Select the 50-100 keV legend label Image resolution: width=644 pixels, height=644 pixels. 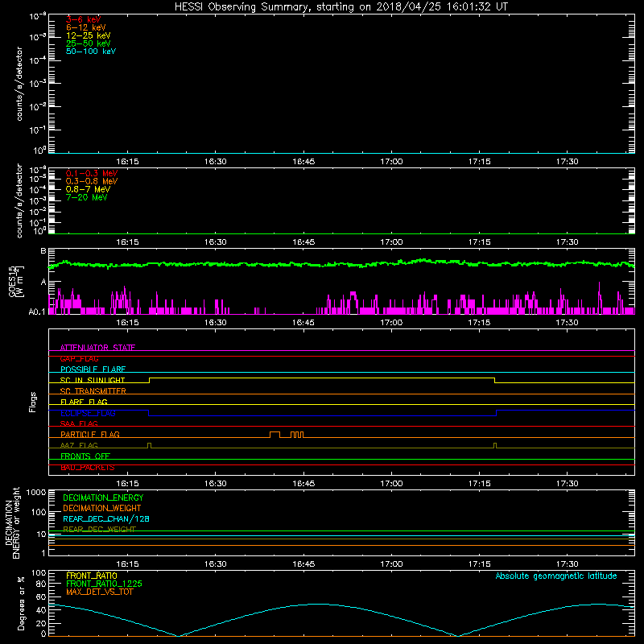(91, 52)
